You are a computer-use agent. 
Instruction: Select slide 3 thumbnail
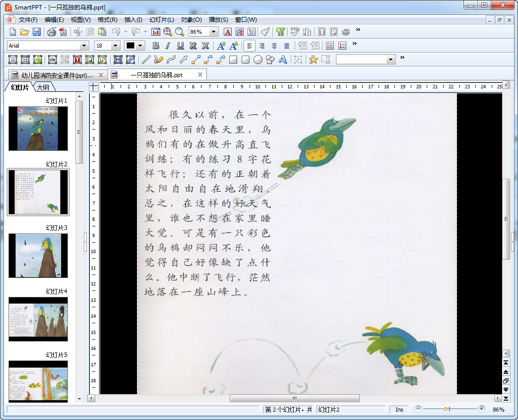tap(38, 256)
